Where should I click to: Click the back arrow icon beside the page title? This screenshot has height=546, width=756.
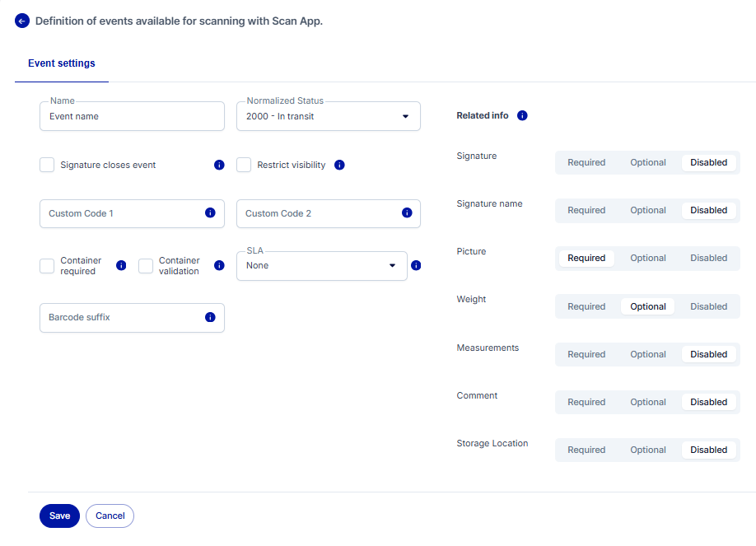coord(22,21)
